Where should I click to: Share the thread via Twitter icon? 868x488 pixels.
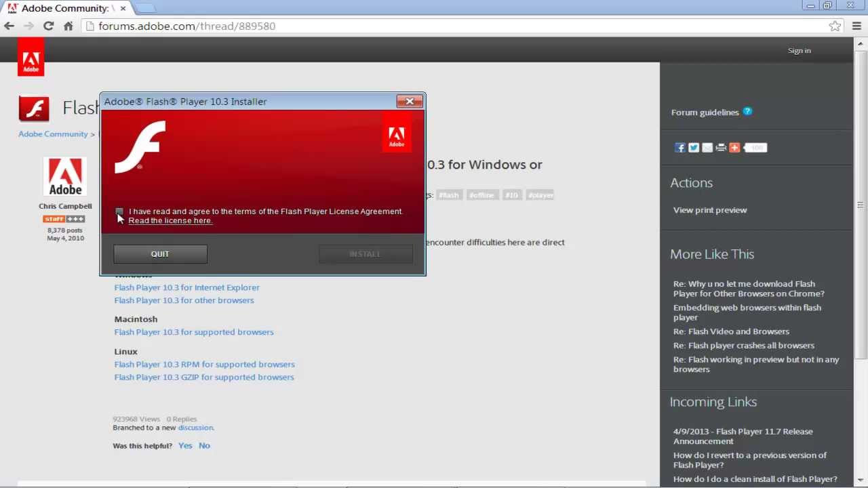click(x=694, y=148)
